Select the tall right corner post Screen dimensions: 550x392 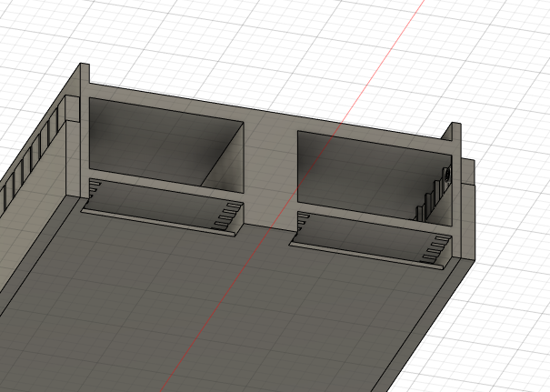point(455,189)
